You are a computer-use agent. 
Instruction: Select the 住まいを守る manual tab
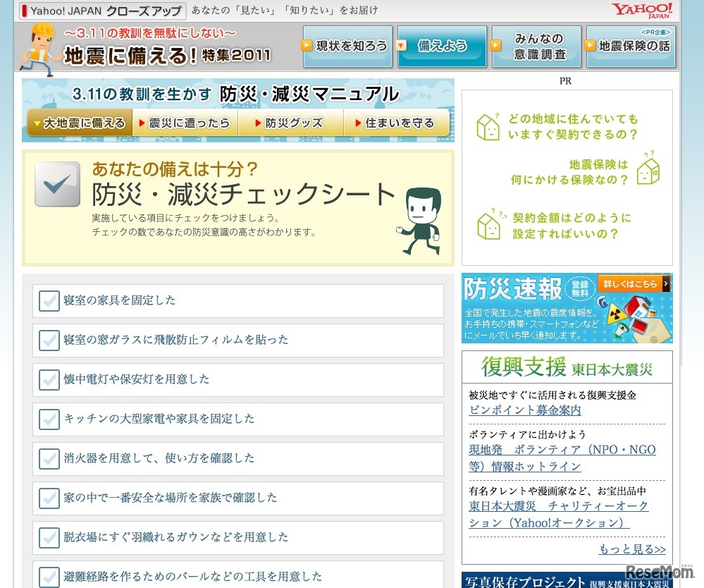(x=397, y=123)
